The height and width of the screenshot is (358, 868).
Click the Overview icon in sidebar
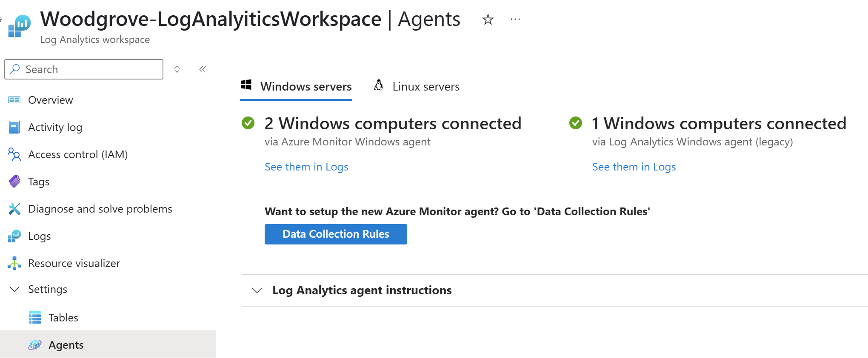[14, 100]
